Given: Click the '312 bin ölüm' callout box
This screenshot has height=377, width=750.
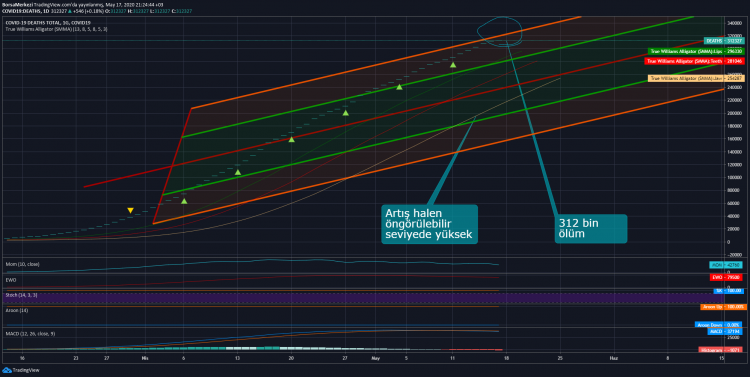Looking at the screenshot, I should 591,229.
